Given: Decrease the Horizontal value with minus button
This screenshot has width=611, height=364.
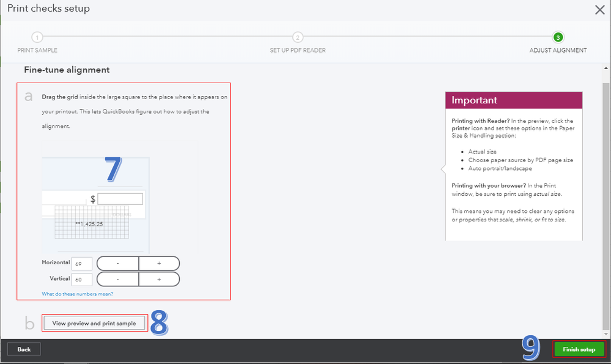Looking at the screenshot, I should click(x=117, y=264).
